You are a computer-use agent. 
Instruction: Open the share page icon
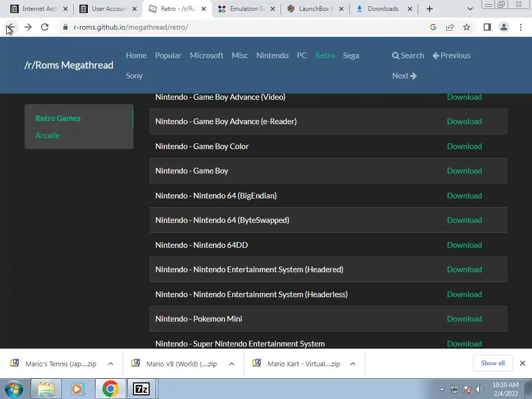point(450,27)
